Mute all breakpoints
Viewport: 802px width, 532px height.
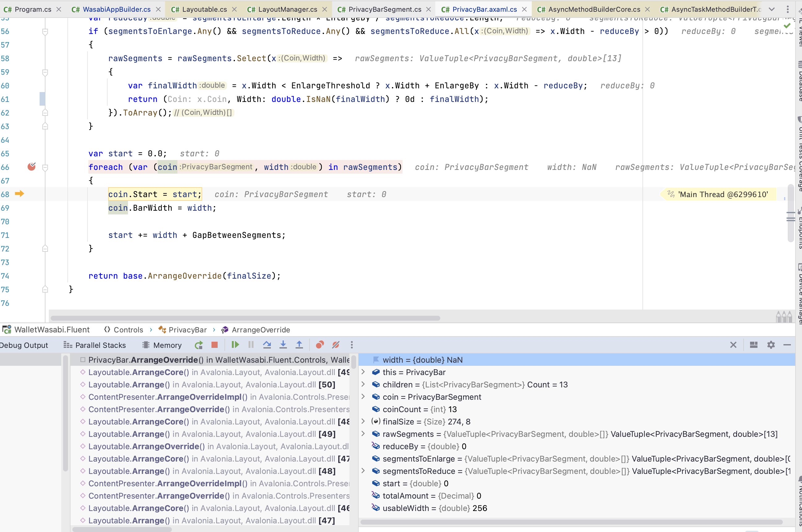[335, 345]
